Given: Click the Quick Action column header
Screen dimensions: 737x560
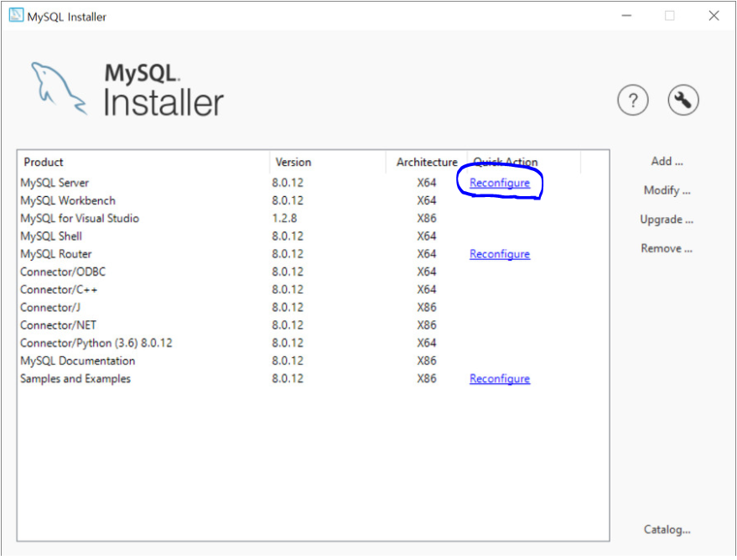Looking at the screenshot, I should click(523, 162).
